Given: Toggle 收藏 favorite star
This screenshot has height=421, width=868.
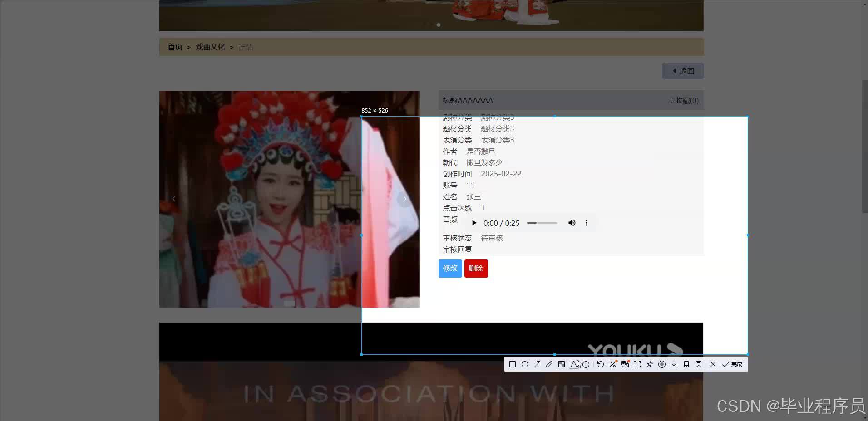Looking at the screenshot, I should point(683,100).
